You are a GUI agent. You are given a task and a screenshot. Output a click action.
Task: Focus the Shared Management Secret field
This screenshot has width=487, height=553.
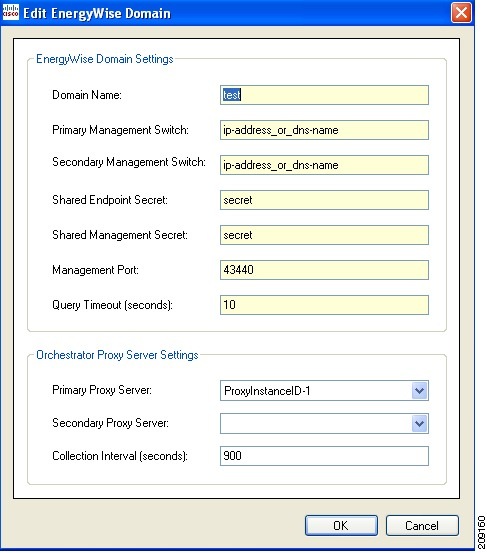click(x=324, y=235)
